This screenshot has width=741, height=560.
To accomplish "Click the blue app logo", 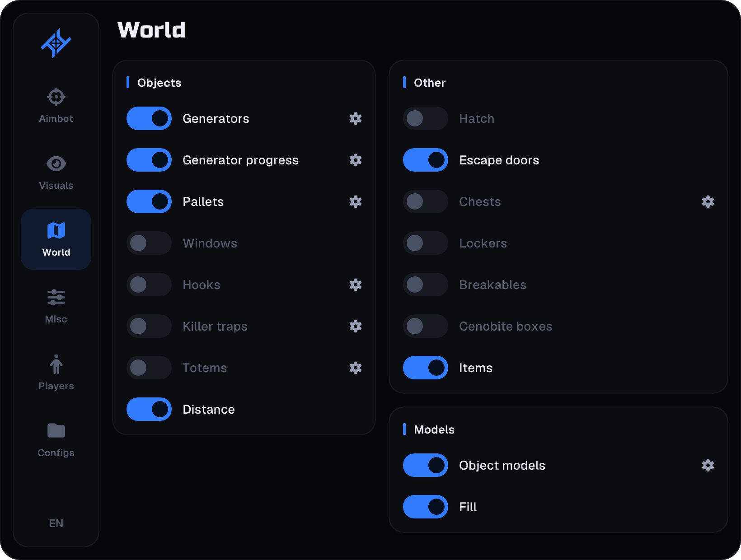I will (56, 43).
